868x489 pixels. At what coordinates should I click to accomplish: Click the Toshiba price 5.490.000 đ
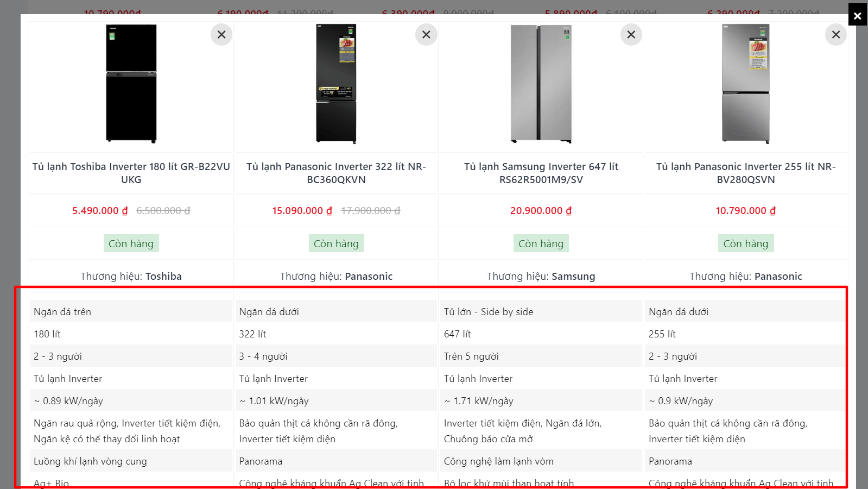coord(100,211)
